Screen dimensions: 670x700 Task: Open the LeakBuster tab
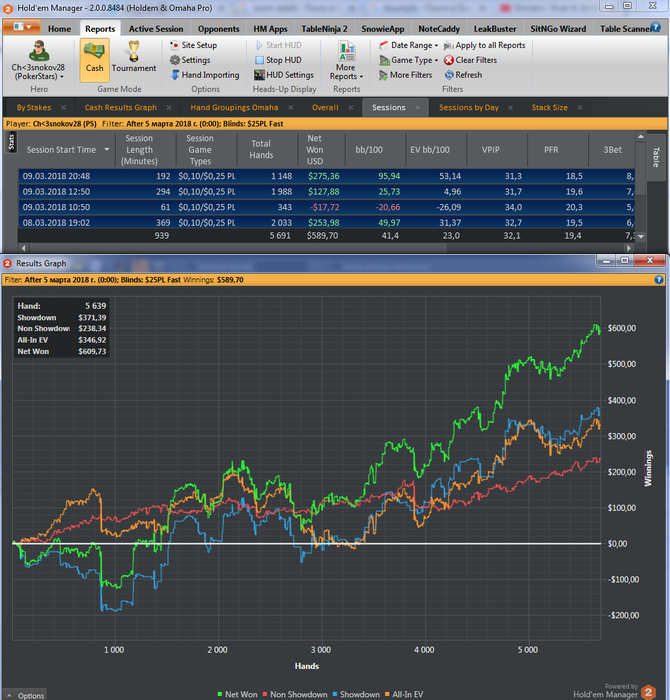[495, 29]
